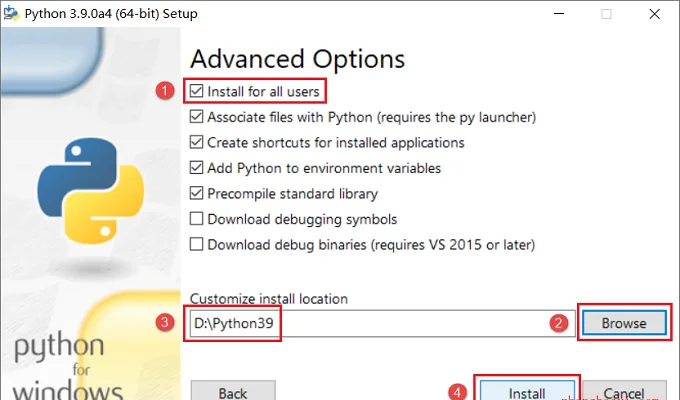
Task: Uncheck Add Python to environment variables
Action: click(x=196, y=168)
